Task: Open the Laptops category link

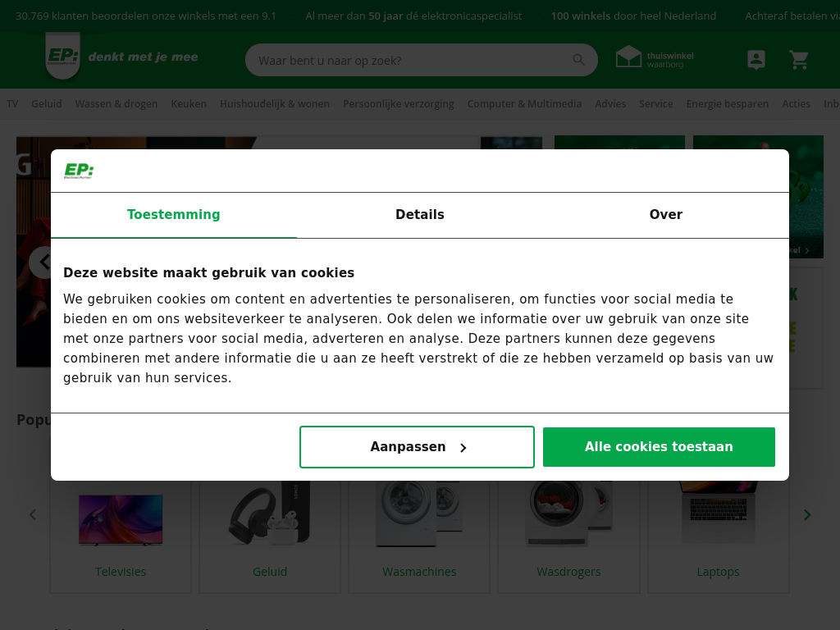Action: (718, 572)
